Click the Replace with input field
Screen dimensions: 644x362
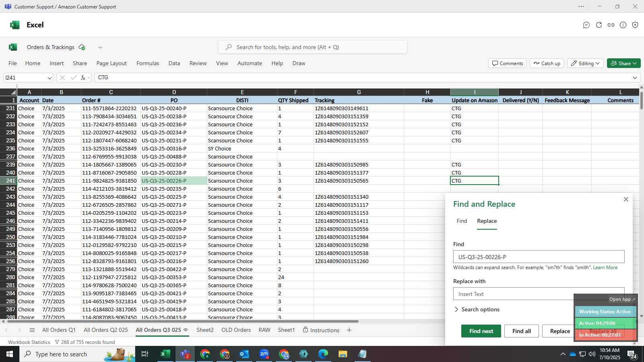pos(539,294)
